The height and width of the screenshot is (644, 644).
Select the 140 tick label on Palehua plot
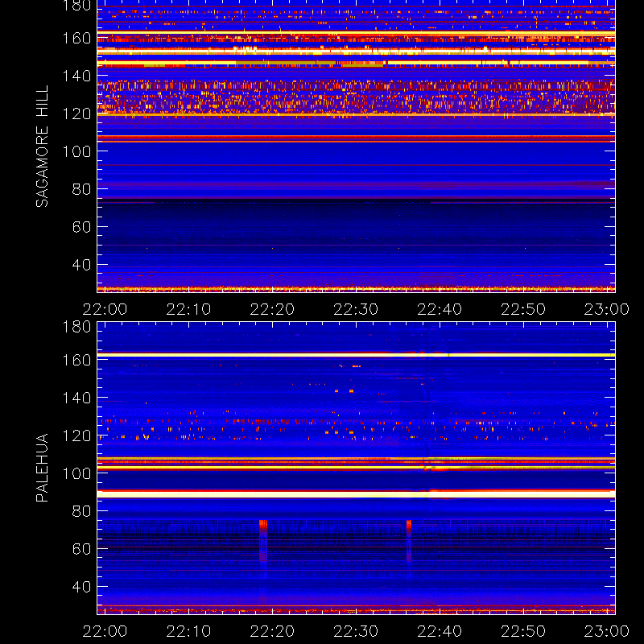tap(76, 398)
